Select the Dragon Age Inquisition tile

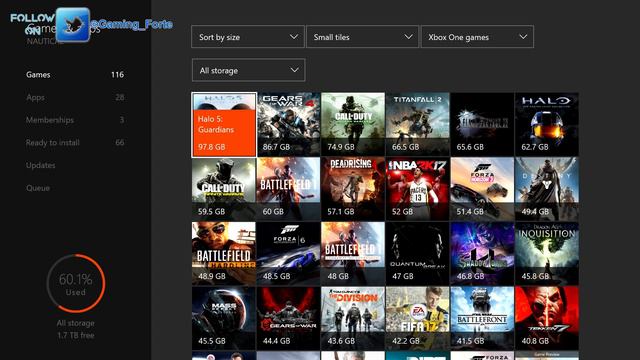coord(547,253)
